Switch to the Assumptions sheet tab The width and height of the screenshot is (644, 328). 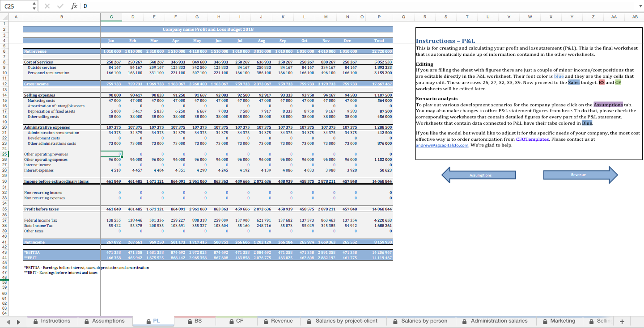[105, 321]
